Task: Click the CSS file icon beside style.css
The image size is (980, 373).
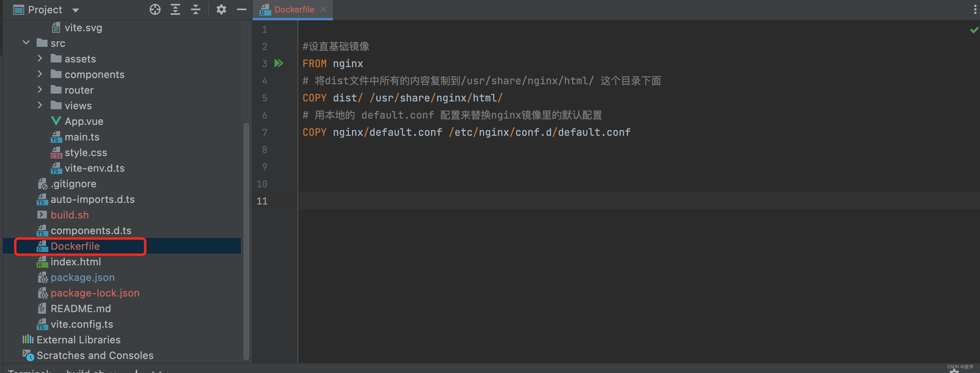Action: [x=56, y=153]
